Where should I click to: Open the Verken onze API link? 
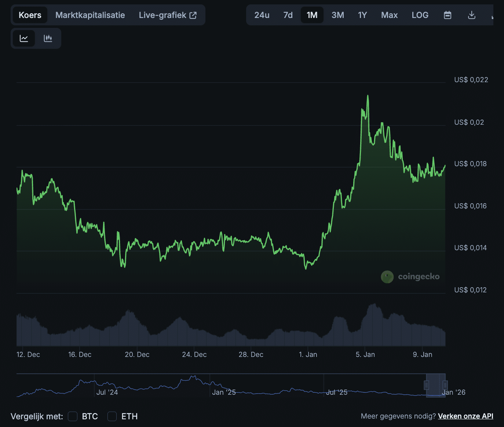[465, 416]
